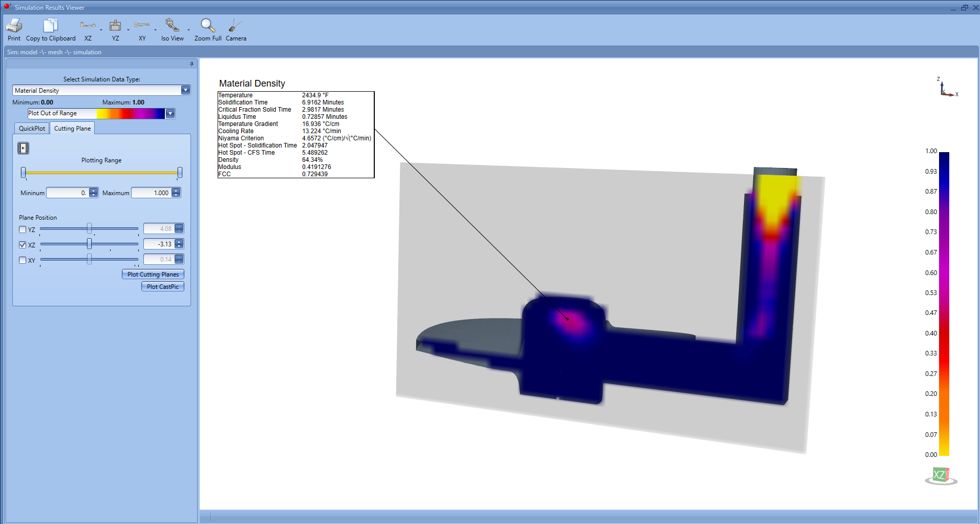Screen dimensions: 980x524
Task: Click the XY plane position slider thumb
Action: coord(90,259)
